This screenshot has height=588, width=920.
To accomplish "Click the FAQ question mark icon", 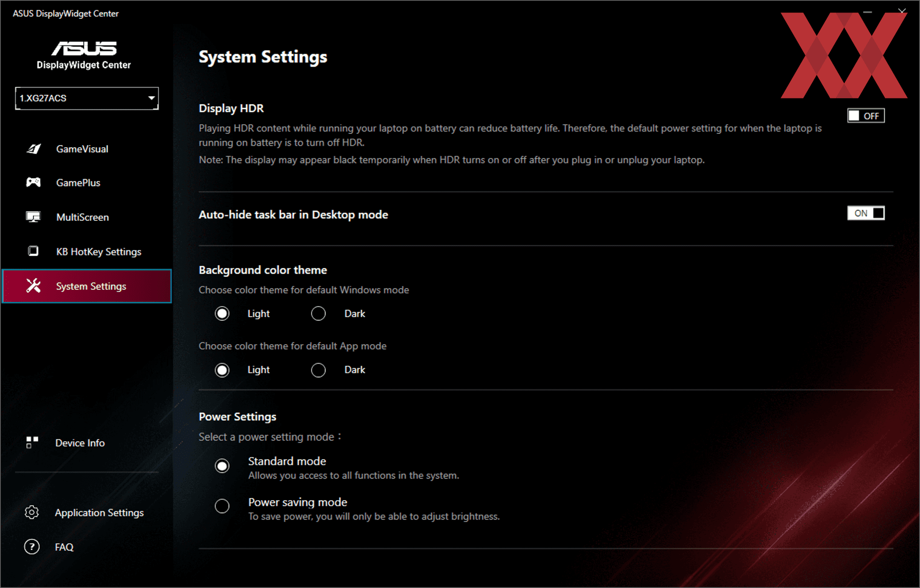I will pos(32,546).
